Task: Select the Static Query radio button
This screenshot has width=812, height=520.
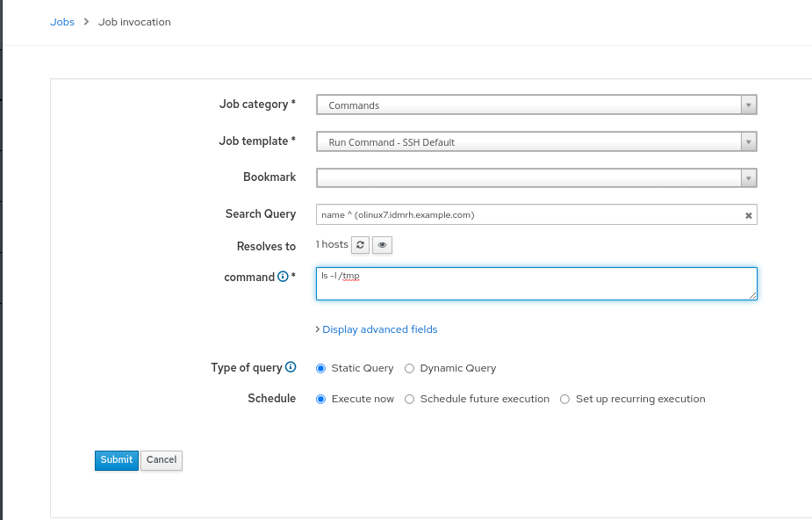Action: point(320,368)
